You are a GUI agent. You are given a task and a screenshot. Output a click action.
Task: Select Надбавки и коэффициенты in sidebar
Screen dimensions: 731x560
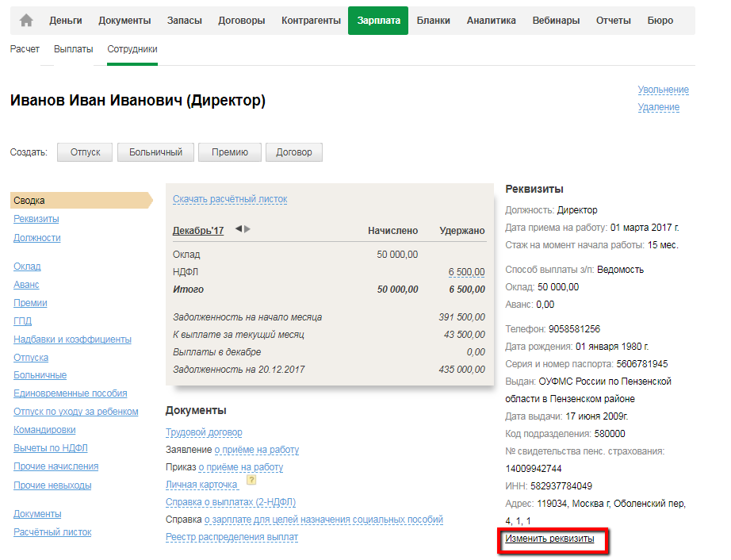72,339
